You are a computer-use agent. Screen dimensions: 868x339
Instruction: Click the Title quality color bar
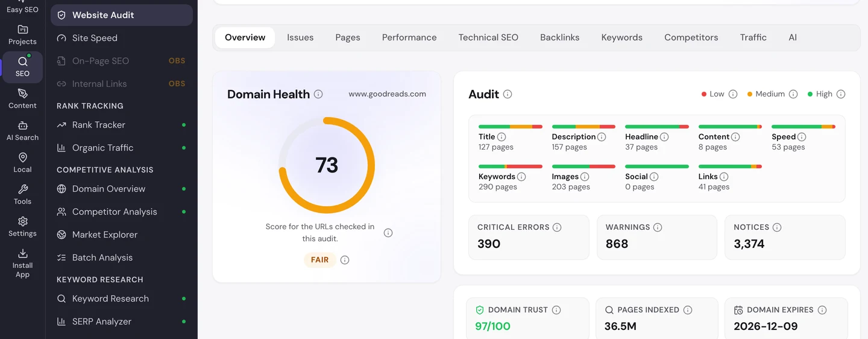click(511, 127)
